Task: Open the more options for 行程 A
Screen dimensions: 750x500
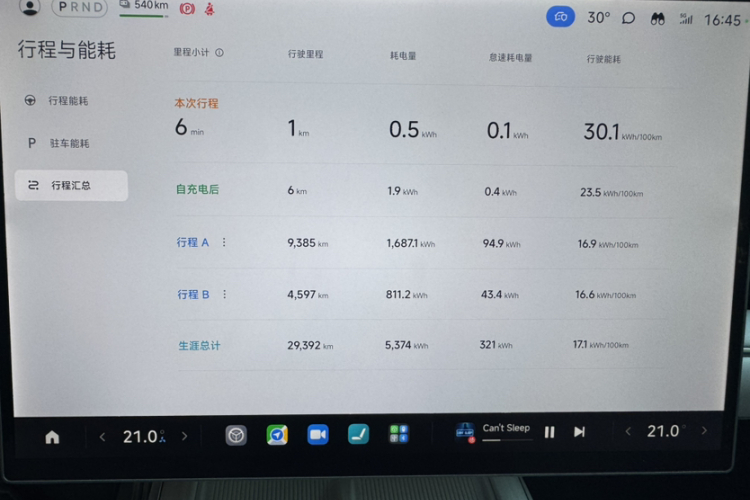Action: [x=224, y=243]
